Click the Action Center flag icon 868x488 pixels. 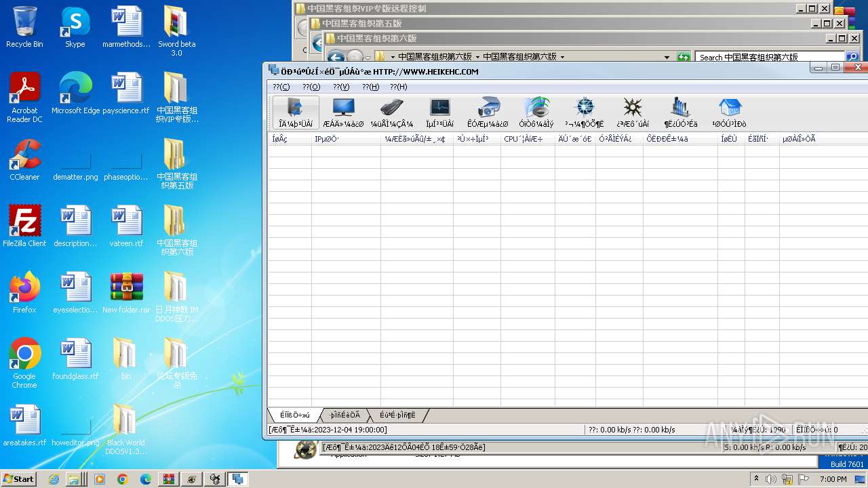[804, 479]
